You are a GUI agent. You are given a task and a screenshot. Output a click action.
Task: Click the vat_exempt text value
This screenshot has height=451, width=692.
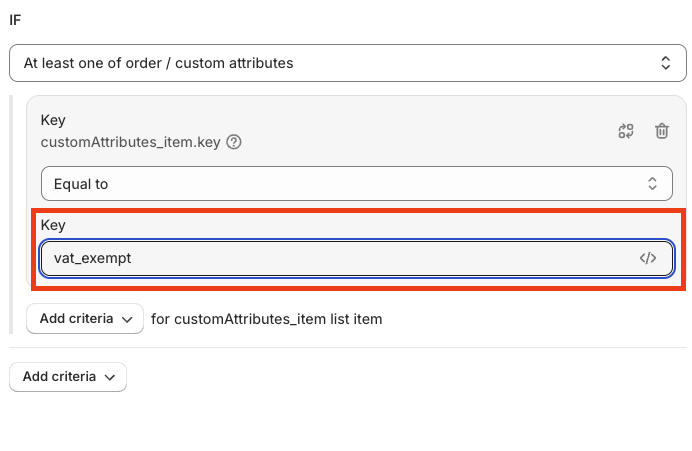92,258
